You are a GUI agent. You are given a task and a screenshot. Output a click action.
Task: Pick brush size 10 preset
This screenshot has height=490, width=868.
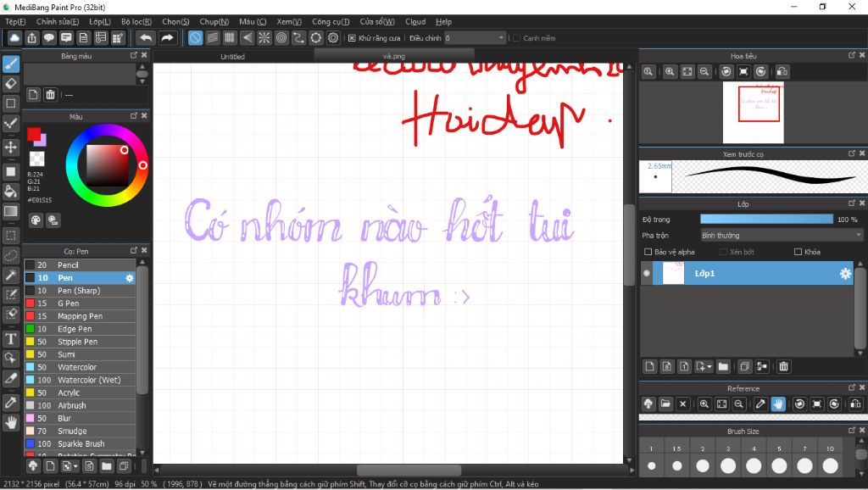[830, 465]
